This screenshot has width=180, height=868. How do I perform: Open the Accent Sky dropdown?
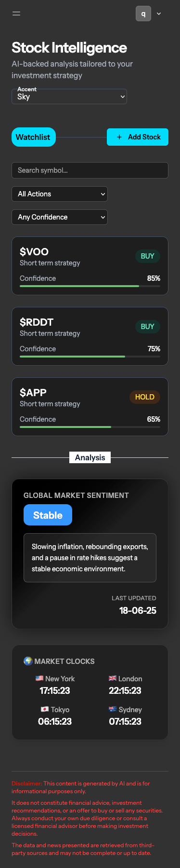tap(69, 96)
